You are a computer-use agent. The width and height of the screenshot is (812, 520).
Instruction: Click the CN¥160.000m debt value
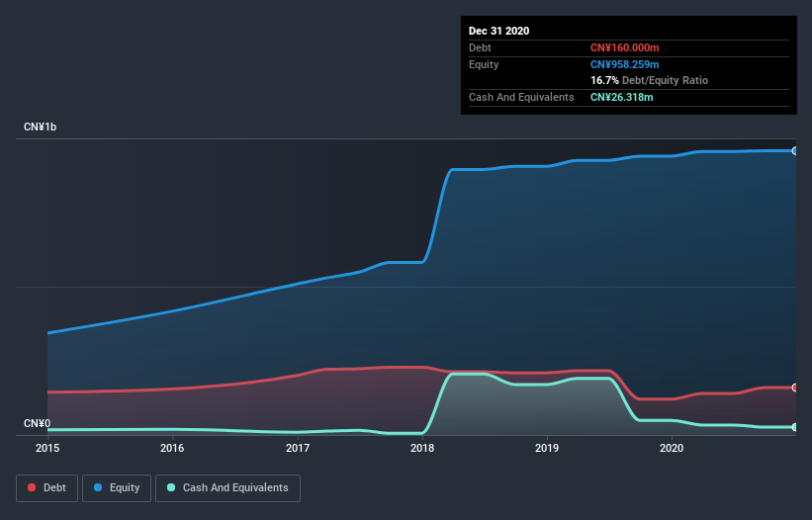pyautogui.click(x=624, y=47)
